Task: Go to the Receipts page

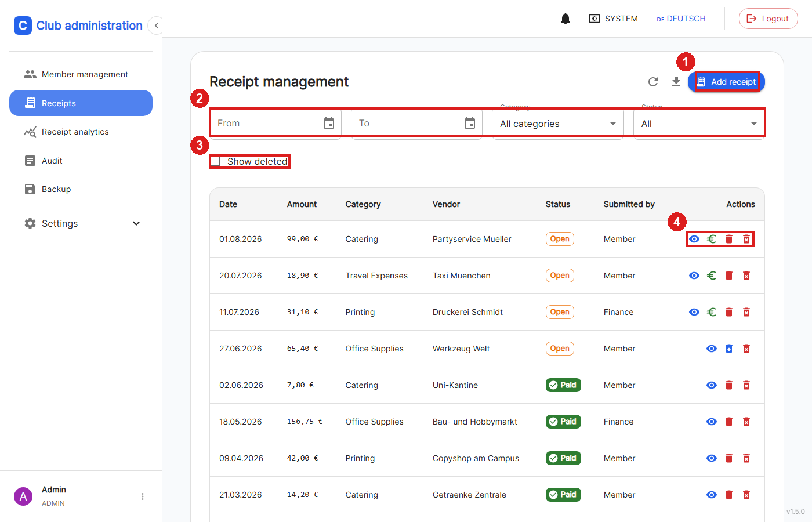Action: tap(81, 103)
